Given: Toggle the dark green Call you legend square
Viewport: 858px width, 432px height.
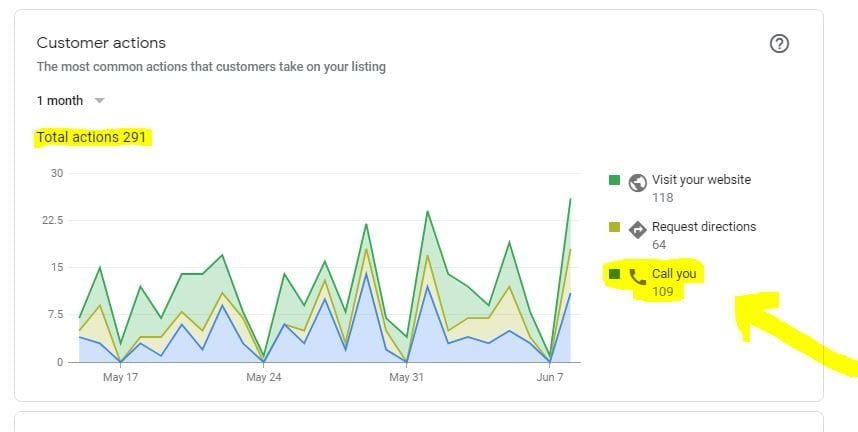Looking at the screenshot, I should tap(615, 274).
